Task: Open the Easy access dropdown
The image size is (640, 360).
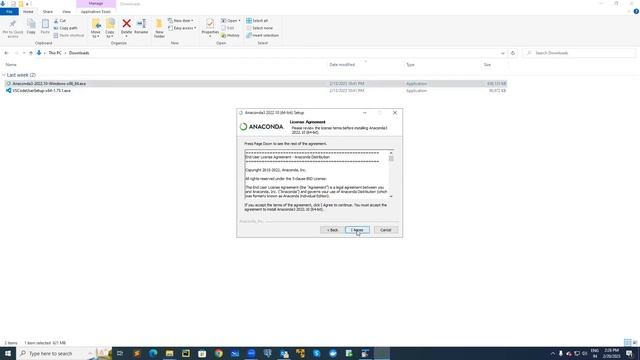Action: click(x=182, y=28)
